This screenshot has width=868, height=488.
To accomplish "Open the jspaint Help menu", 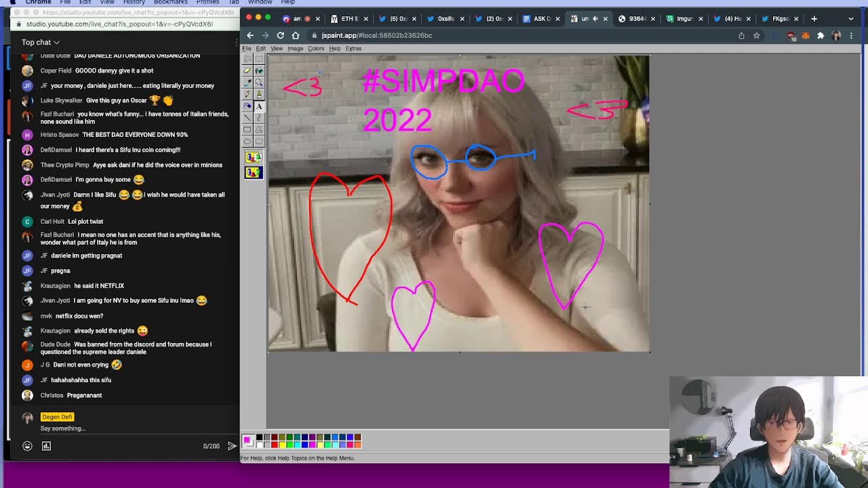I will (334, 49).
